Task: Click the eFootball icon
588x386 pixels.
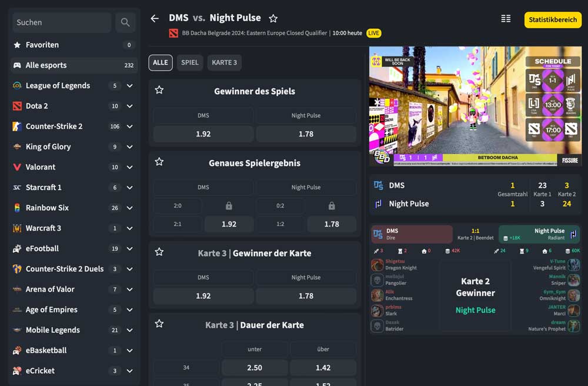Action: coord(17,248)
